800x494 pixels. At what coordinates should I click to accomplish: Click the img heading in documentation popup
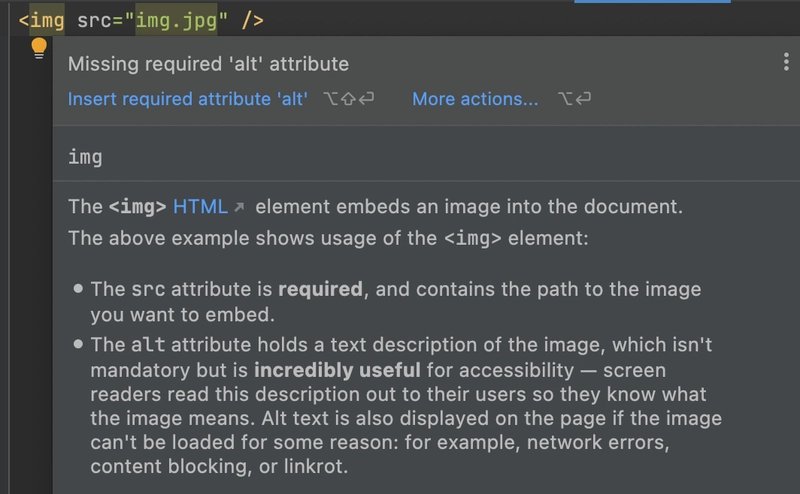pyautogui.click(x=85, y=157)
